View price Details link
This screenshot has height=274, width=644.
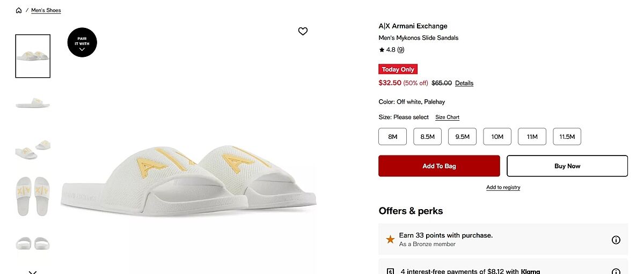pos(464,83)
